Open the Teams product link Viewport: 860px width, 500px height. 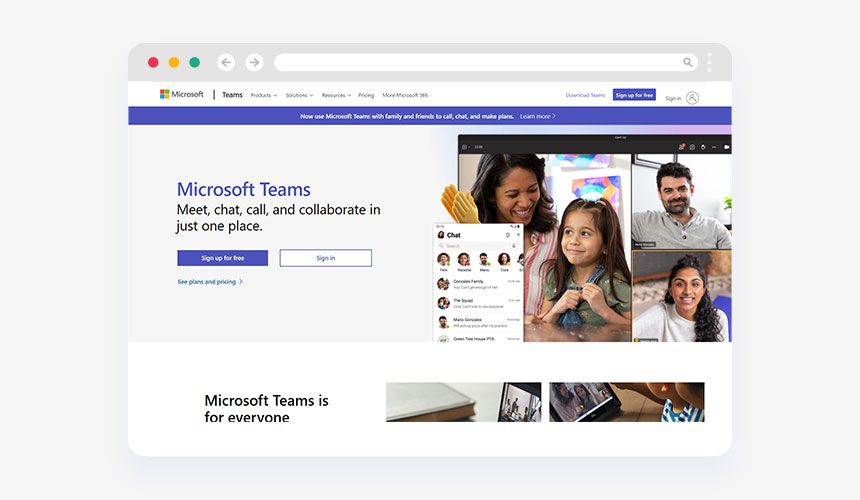pos(232,95)
